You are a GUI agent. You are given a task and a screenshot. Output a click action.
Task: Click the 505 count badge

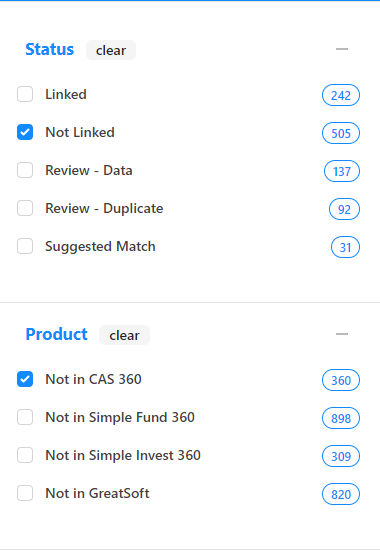341,133
